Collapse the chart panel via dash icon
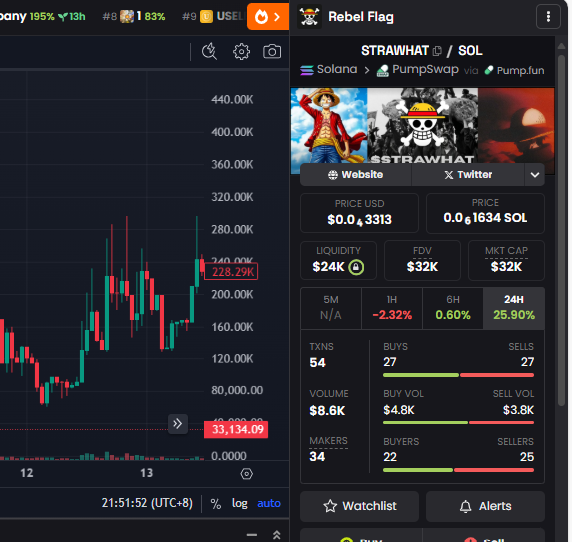 (x=252, y=535)
